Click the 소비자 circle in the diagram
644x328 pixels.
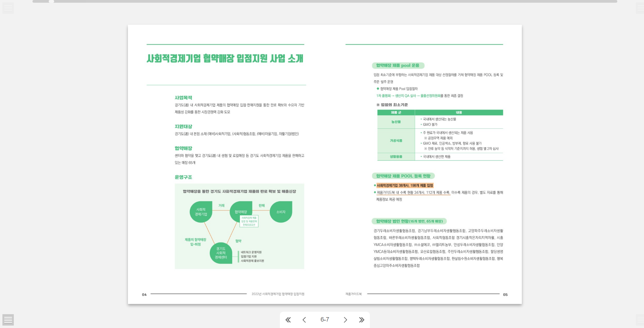click(x=281, y=212)
